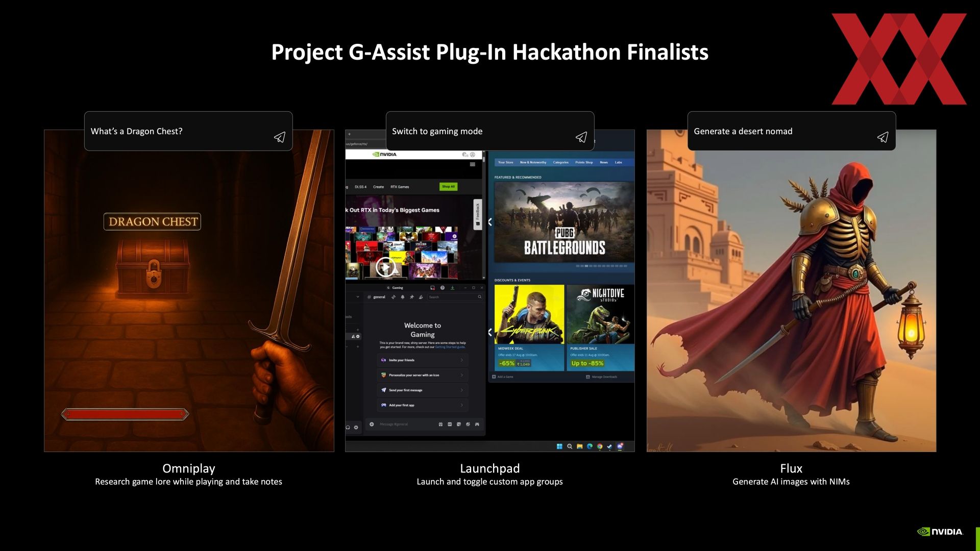Toggle Discord headphones deafen icon
The height and width of the screenshot is (551, 980).
[348, 428]
